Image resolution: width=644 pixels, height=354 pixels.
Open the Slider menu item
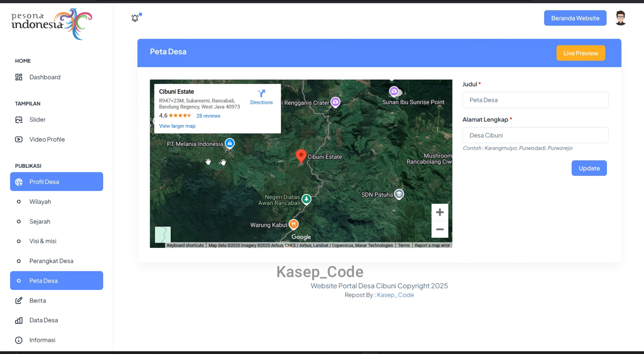pos(57,120)
